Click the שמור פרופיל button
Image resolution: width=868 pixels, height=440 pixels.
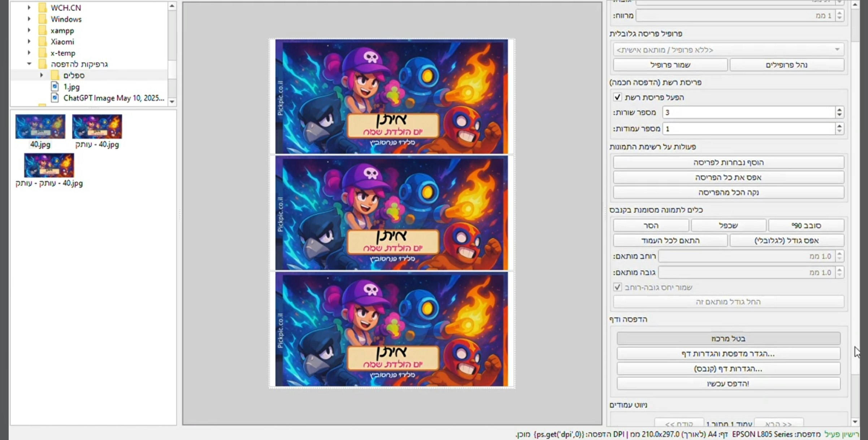[x=670, y=65]
